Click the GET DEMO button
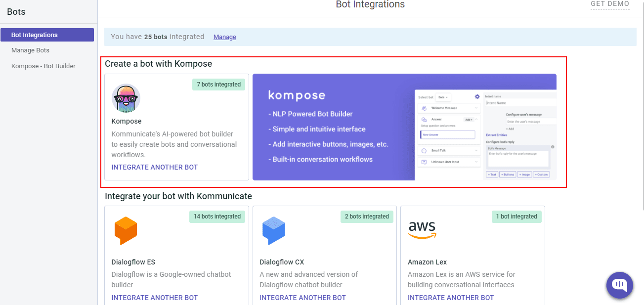This screenshot has height=305, width=644. pyautogui.click(x=610, y=4)
